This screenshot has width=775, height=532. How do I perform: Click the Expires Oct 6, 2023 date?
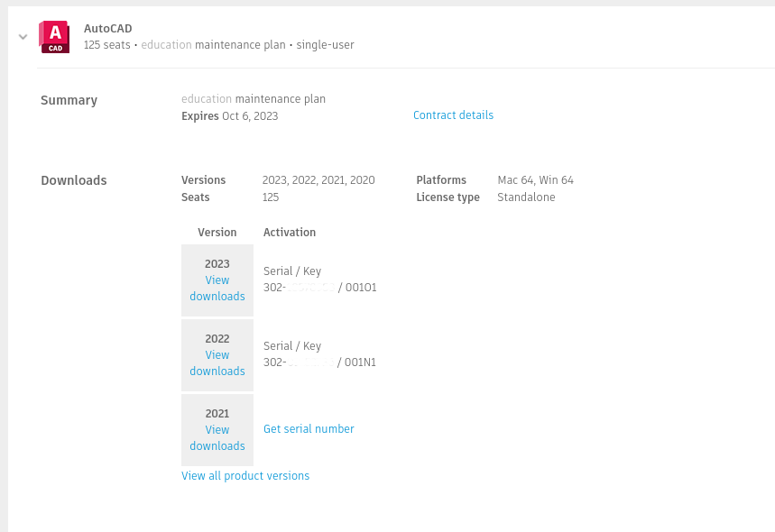[229, 116]
